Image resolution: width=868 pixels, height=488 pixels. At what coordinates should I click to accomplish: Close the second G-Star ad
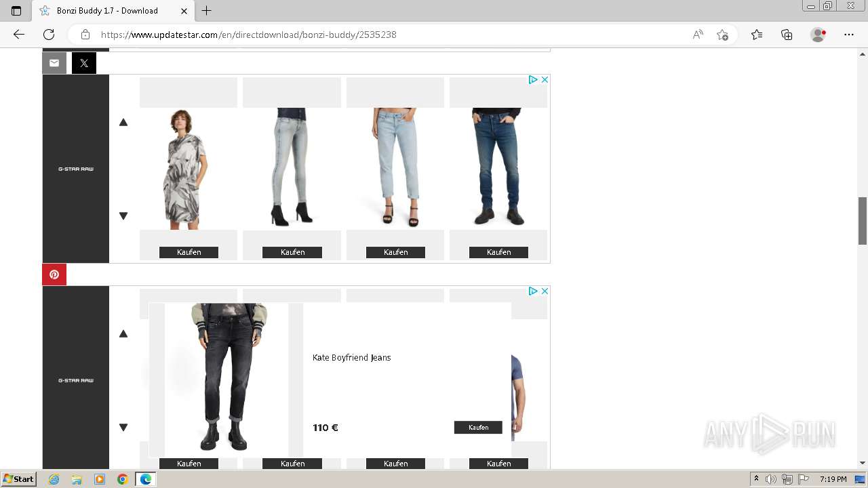click(x=544, y=291)
